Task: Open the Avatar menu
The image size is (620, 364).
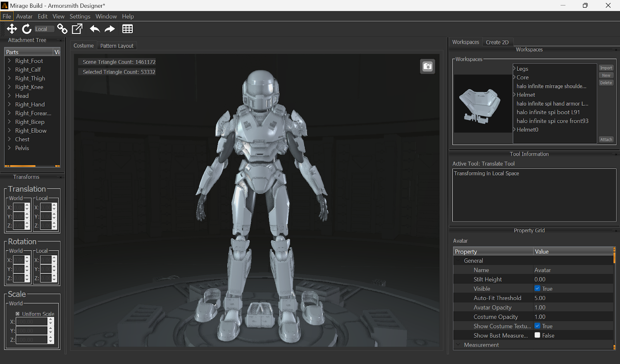Action: 24,16
